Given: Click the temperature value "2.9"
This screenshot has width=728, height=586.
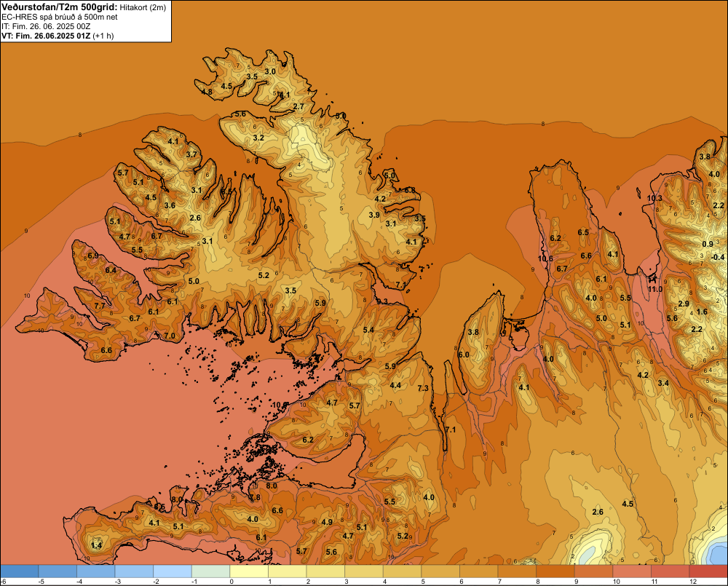Looking at the screenshot, I should click(x=684, y=304).
